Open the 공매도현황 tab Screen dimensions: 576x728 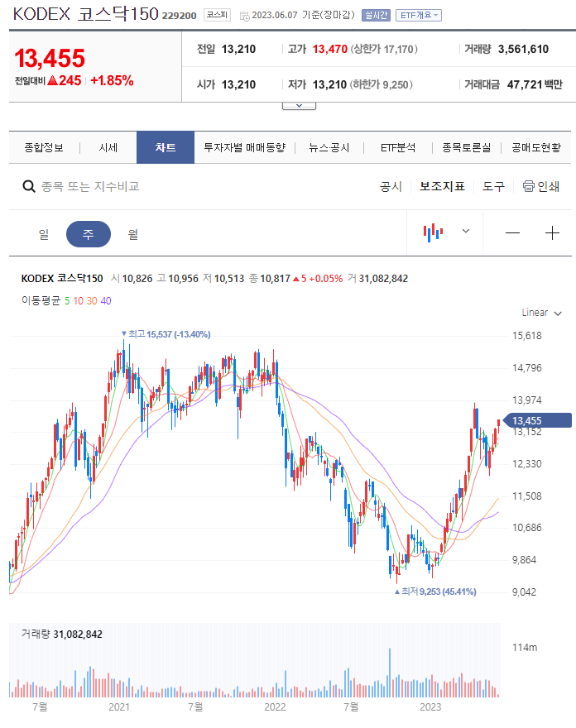tap(536, 147)
